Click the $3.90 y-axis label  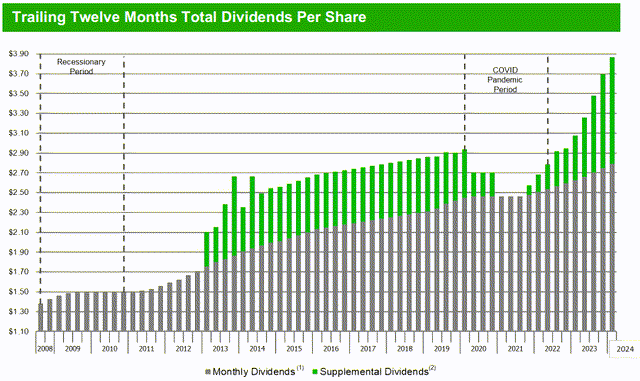(x=19, y=54)
